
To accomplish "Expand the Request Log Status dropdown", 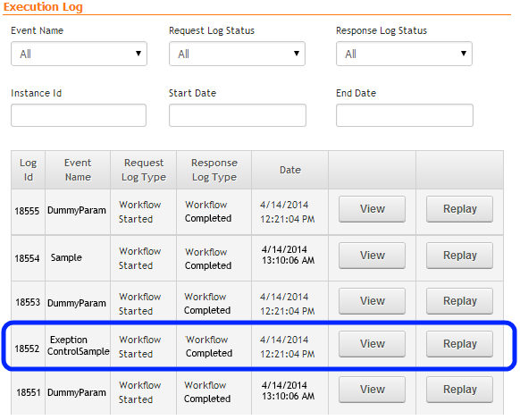I will [237, 54].
